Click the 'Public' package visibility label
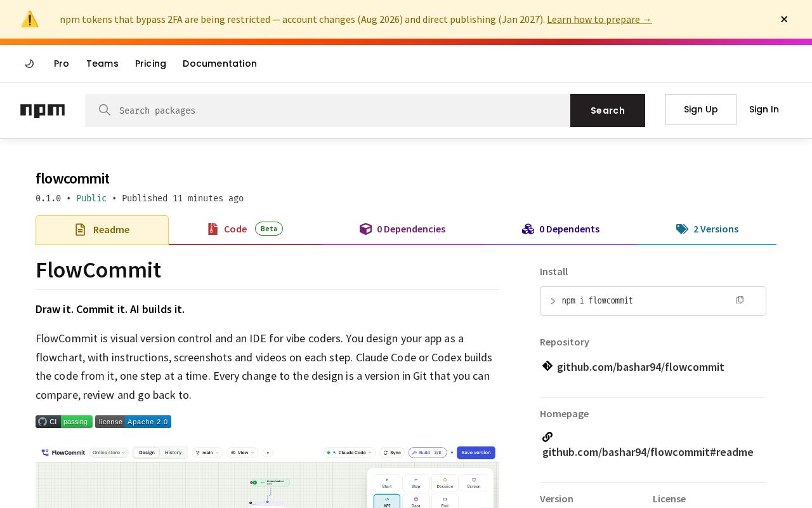Image resolution: width=812 pixels, height=508 pixels. tap(91, 198)
